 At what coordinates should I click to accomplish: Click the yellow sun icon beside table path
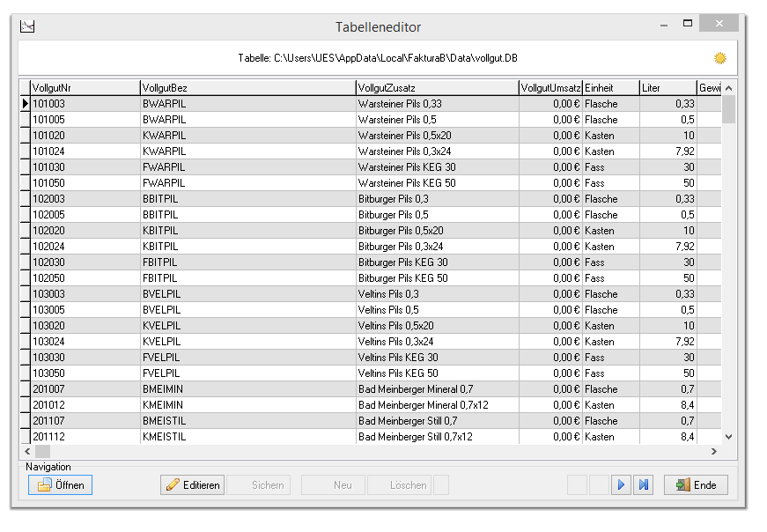click(719, 58)
